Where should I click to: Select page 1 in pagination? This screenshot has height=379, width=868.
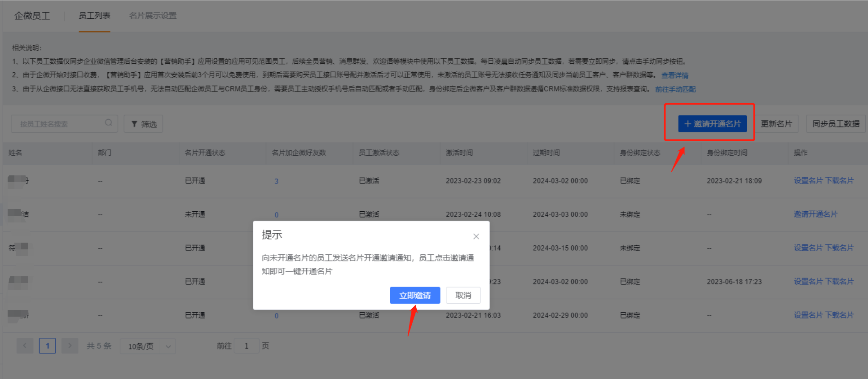47,346
